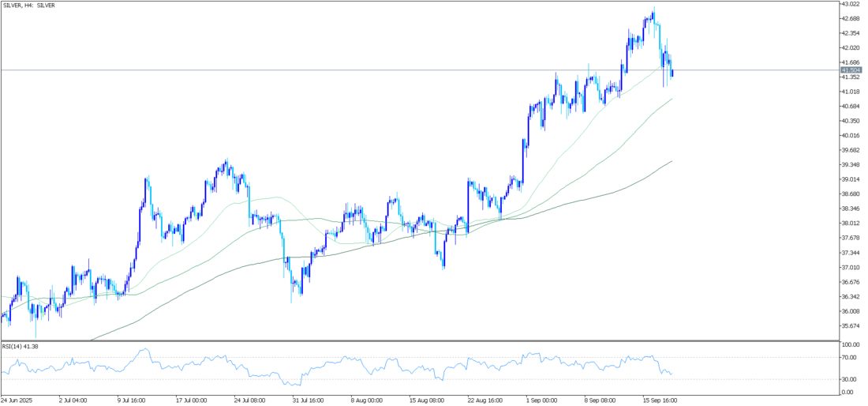Viewport: 868px width, 406px height.
Task: Select the 22 Aug 16:00 time marker
Action: (x=484, y=400)
